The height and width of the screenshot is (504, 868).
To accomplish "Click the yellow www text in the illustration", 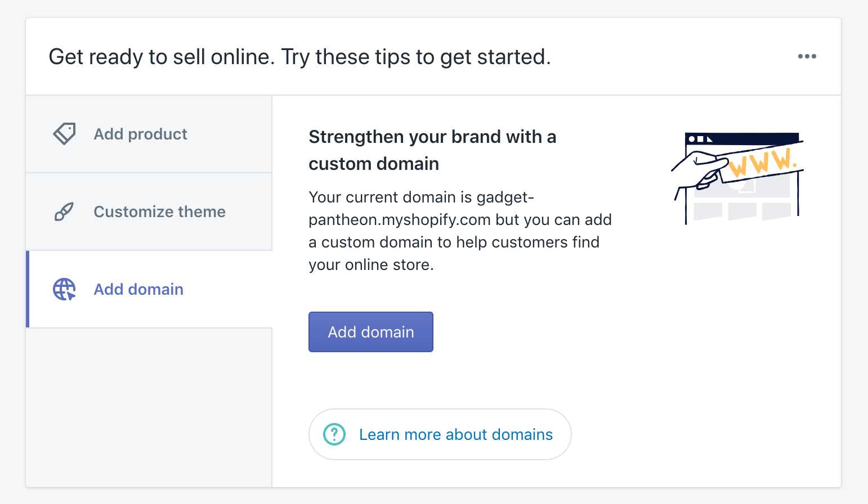I will click(761, 163).
